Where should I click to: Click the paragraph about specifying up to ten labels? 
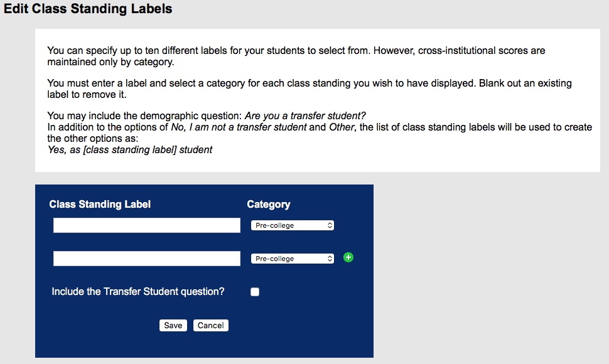(x=296, y=56)
